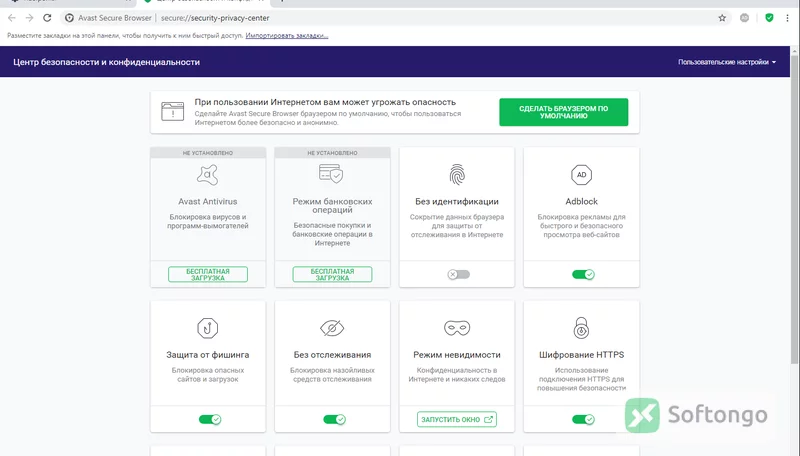The image size is (800, 456).
Task: Expand the Пользовательские настройки dropdown
Action: [727, 62]
